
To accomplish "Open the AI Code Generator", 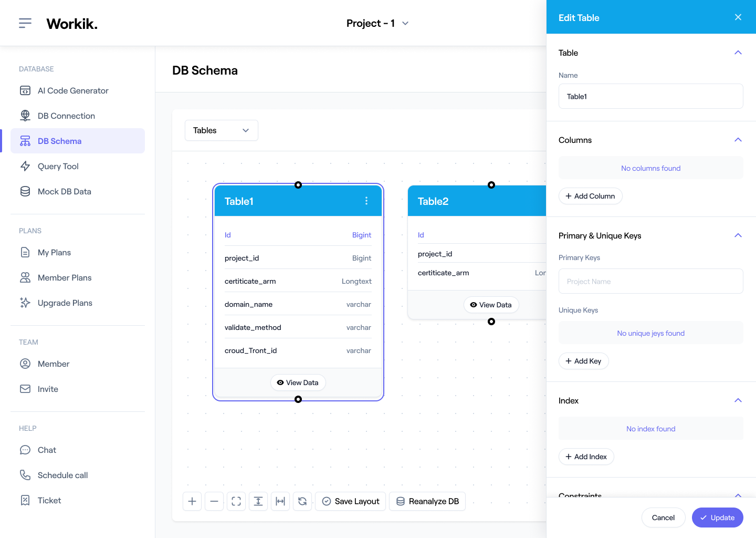I will tap(73, 90).
